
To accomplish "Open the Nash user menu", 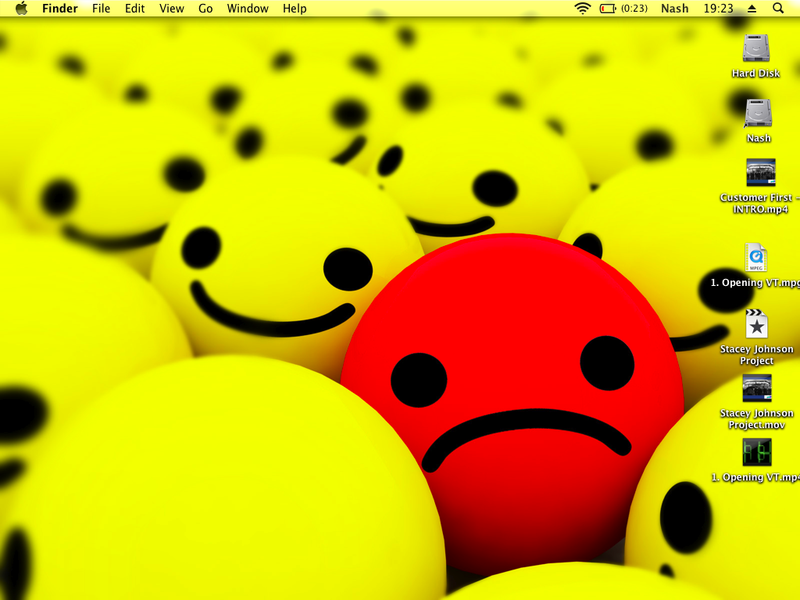I will click(674, 9).
